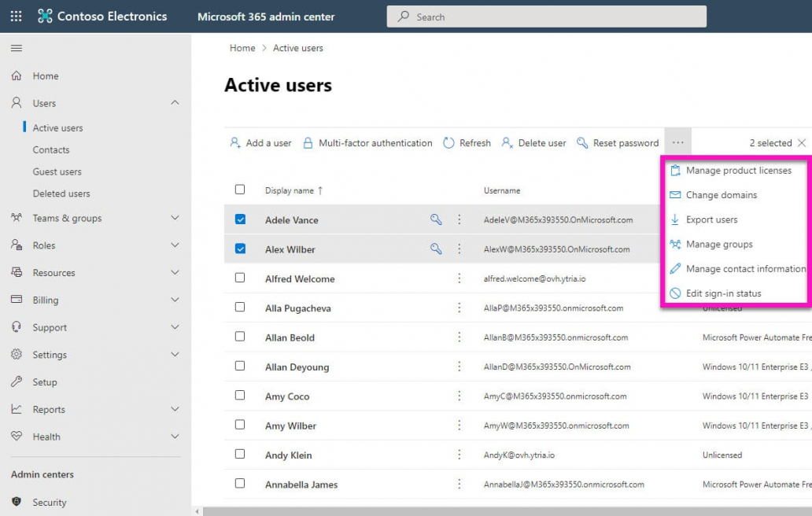
Task: Expand the Health chevron
Action: click(x=175, y=437)
